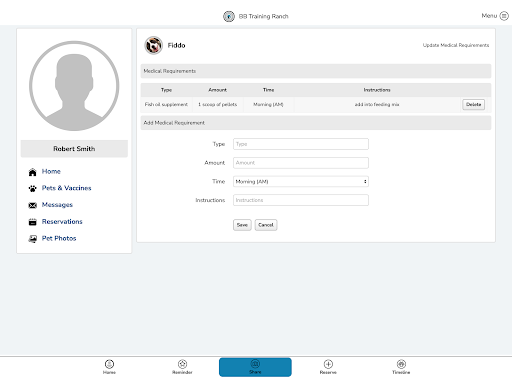Click the Cancel button
This screenshot has height=384, width=512.
click(x=266, y=225)
